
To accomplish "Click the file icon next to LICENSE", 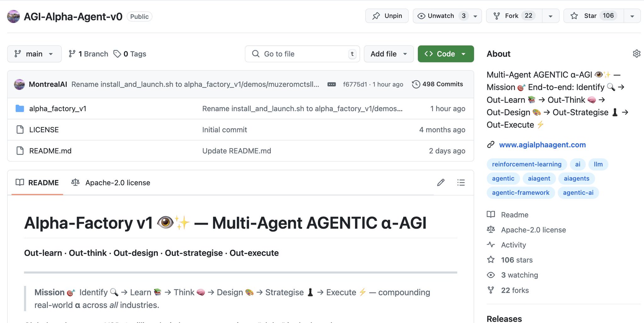I will 20,129.
